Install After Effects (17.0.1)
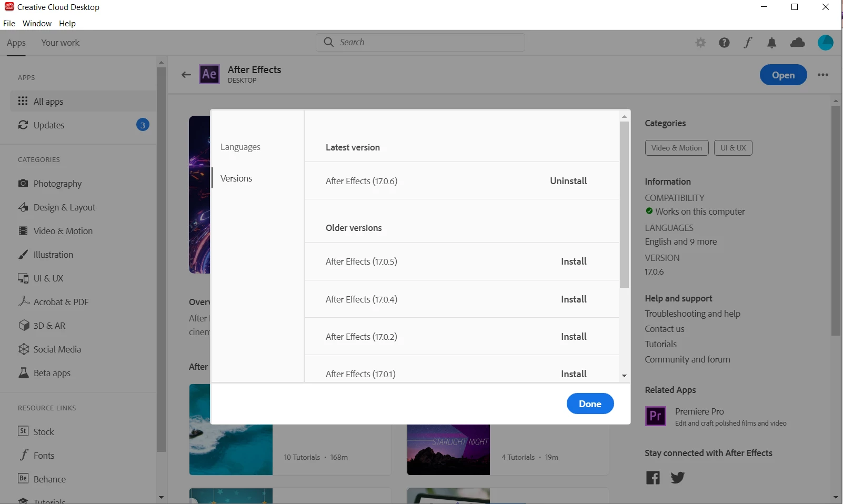The height and width of the screenshot is (504, 843). 574,374
